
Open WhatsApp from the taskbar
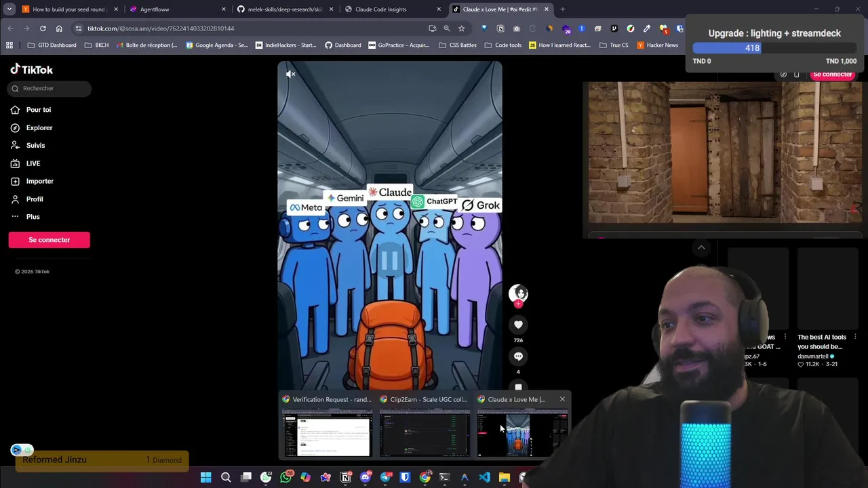tap(285, 477)
